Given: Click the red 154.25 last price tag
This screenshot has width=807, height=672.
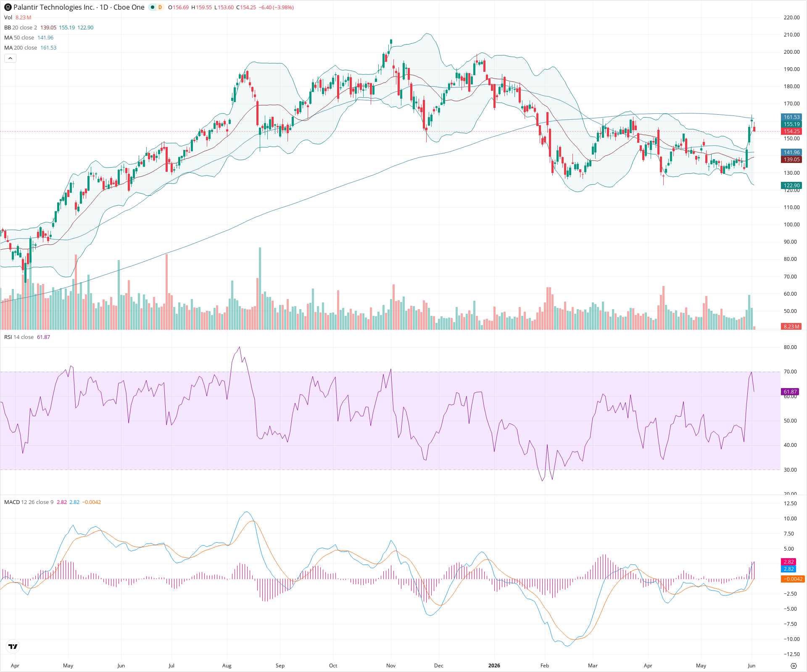Looking at the screenshot, I should coord(792,131).
